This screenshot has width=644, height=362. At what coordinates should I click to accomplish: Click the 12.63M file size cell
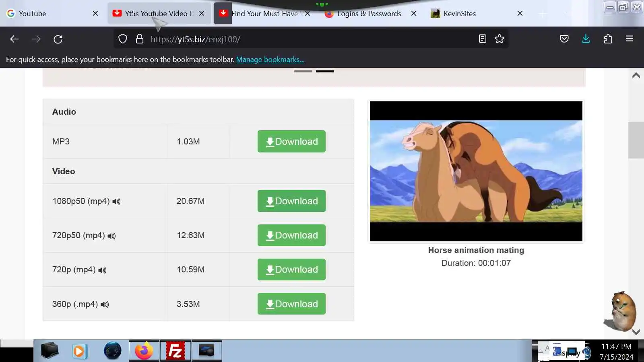198,235
